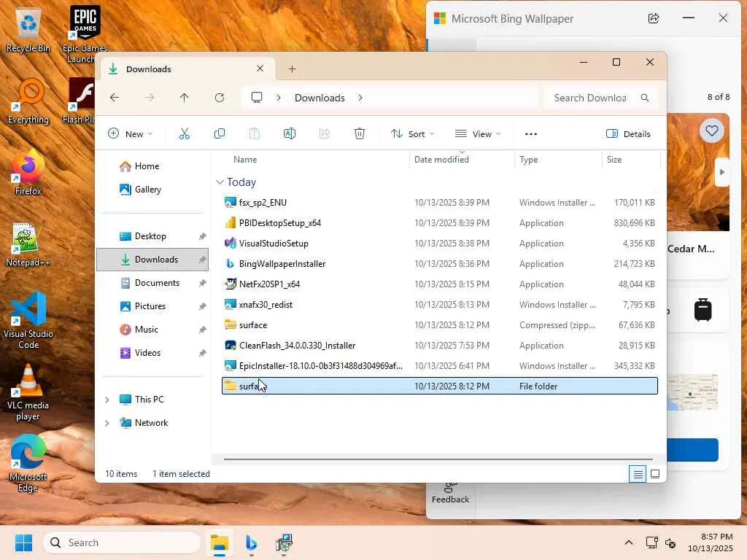
Task: Open the PC icon in address bar
Action: (257, 98)
